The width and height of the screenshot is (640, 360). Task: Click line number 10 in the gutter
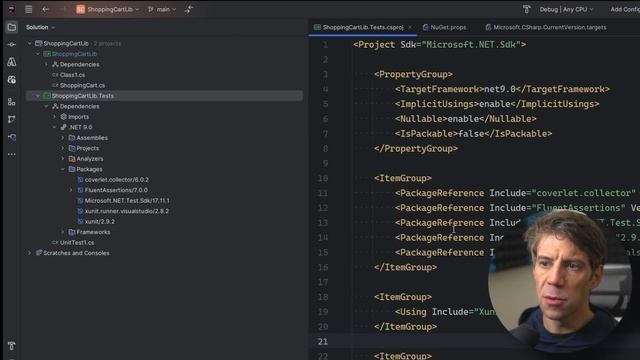point(323,178)
